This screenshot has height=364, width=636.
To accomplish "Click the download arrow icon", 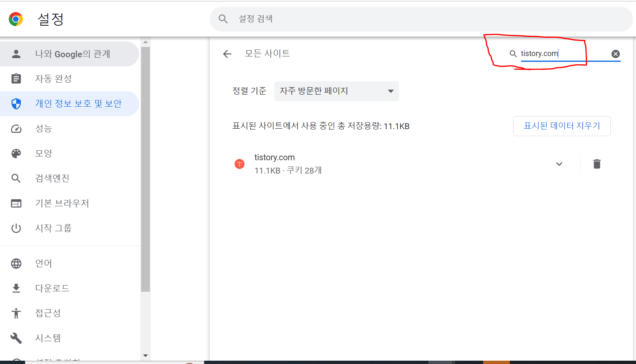I will (16, 288).
